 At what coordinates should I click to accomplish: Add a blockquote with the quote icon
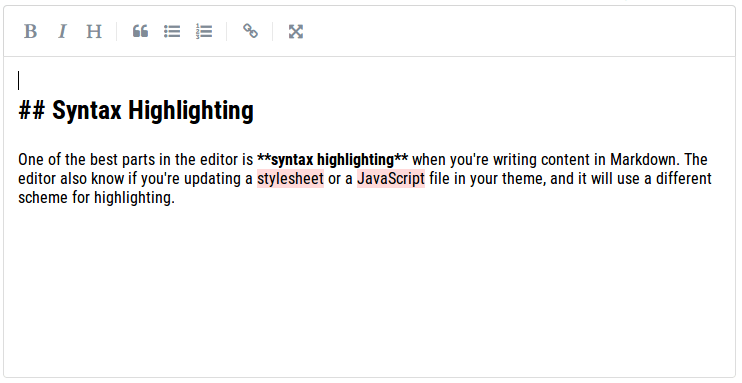140,32
